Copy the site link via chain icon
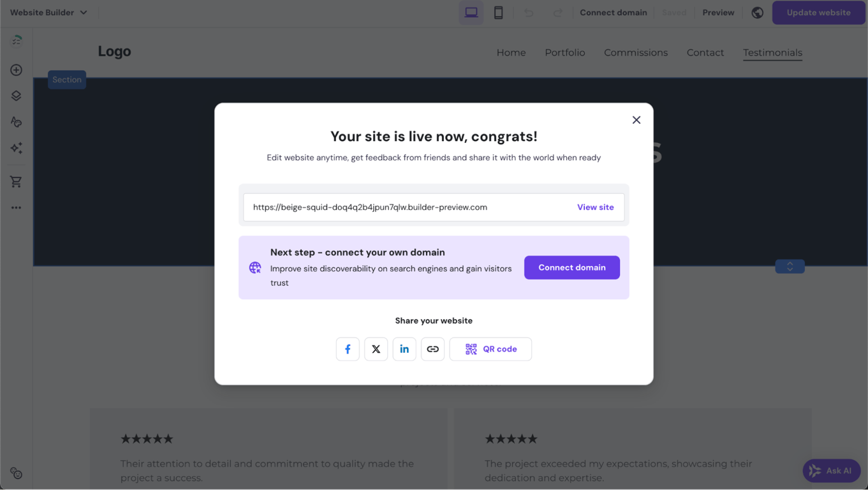The image size is (868, 490). point(432,349)
